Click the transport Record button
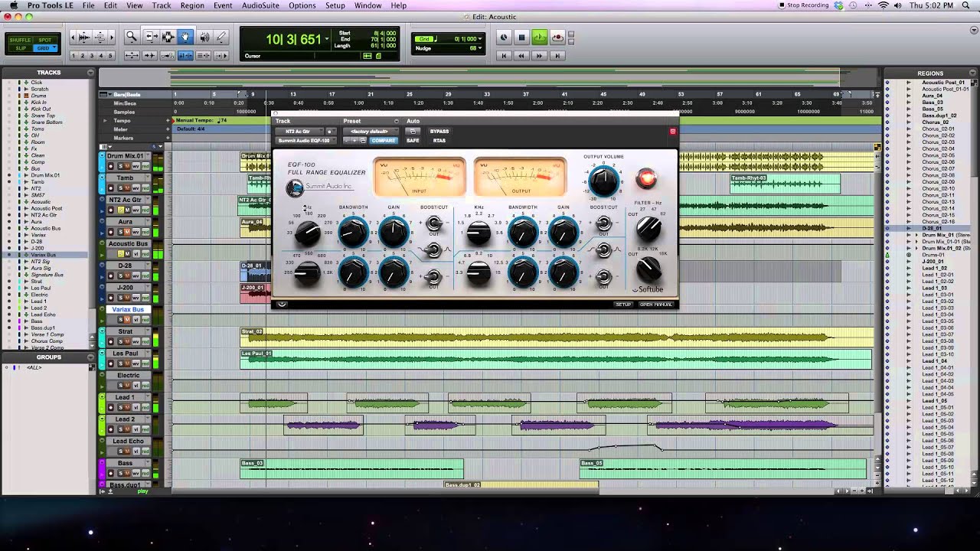This screenshot has width=980, height=551. [x=558, y=37]
